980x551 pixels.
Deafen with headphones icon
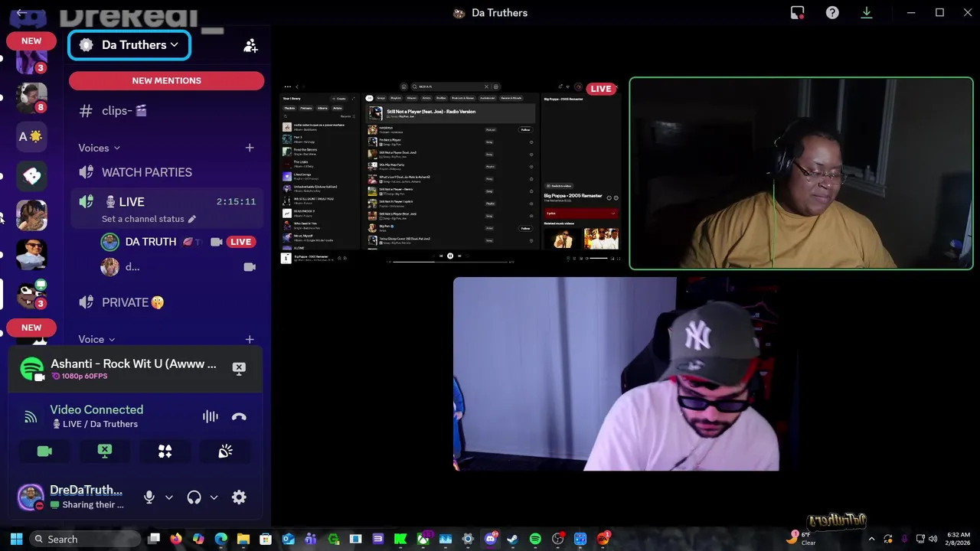[194, 497]
